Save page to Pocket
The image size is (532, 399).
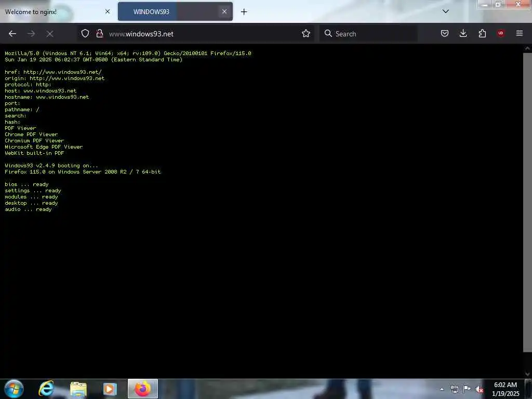[x=445, y=33]
